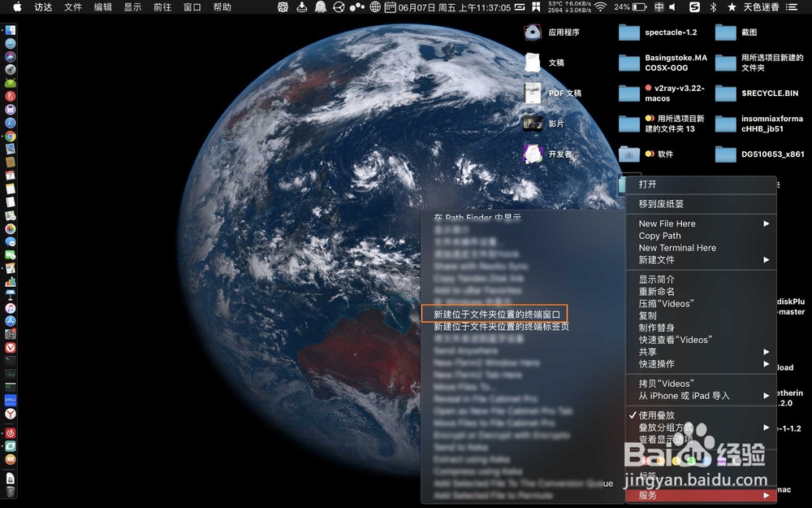This screenshot has width=812, height=508.
Task: Pick a color tag dot under 标签
Action: point(676,461)
